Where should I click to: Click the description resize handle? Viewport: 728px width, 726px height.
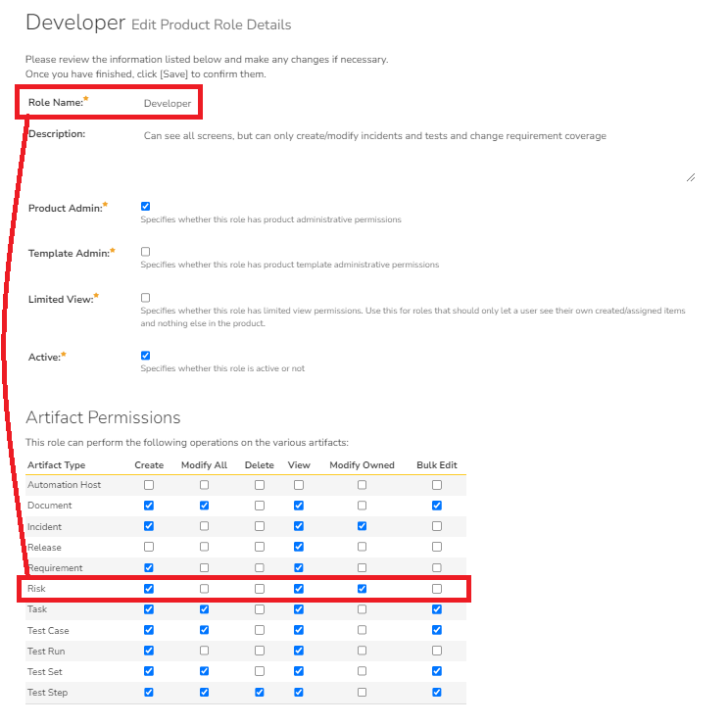coord(691,177)
